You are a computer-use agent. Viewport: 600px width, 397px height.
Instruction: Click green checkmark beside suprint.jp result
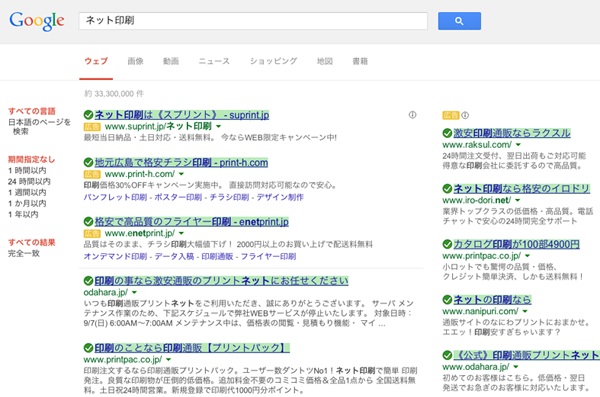[88, 114]
